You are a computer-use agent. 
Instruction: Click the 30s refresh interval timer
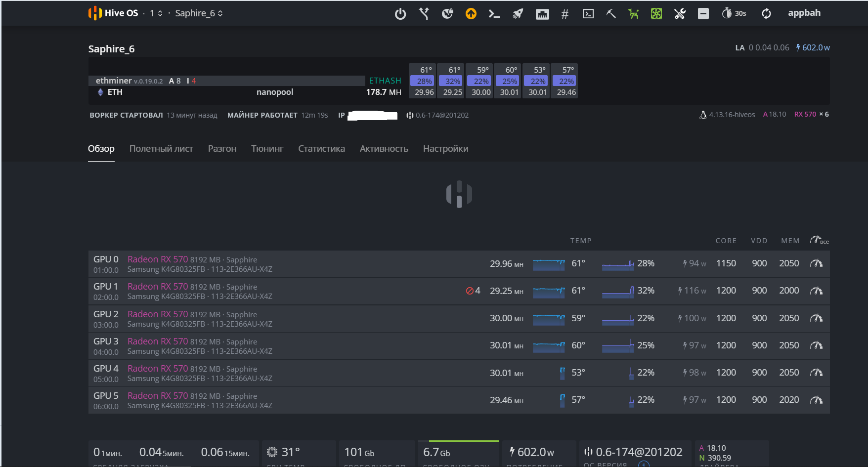734,13
